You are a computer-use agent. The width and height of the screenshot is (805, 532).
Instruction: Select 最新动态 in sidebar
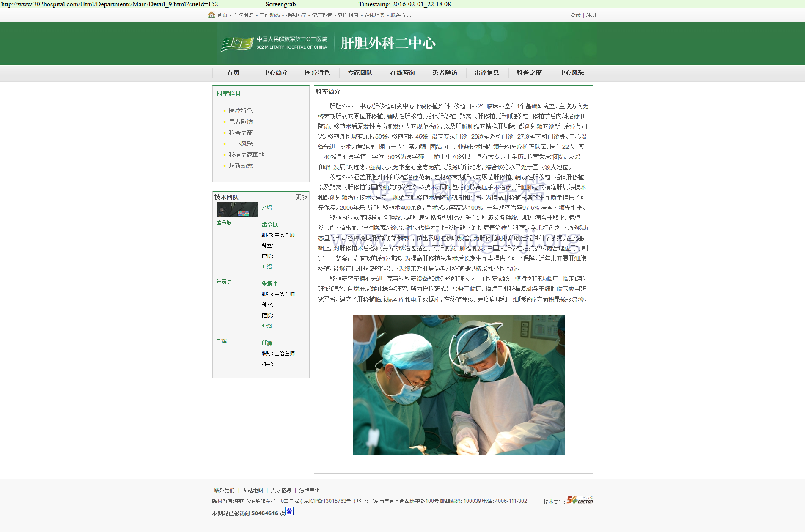click(241, 166)
